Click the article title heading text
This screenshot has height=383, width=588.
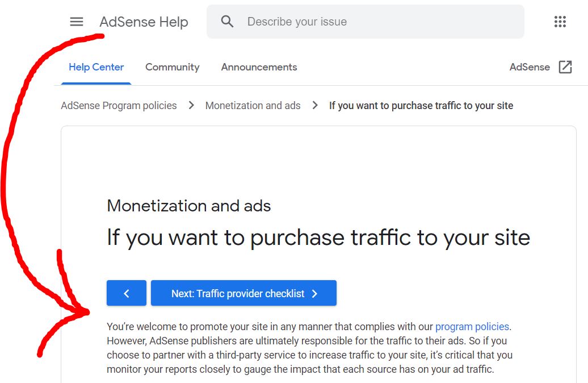click(318, 238)
